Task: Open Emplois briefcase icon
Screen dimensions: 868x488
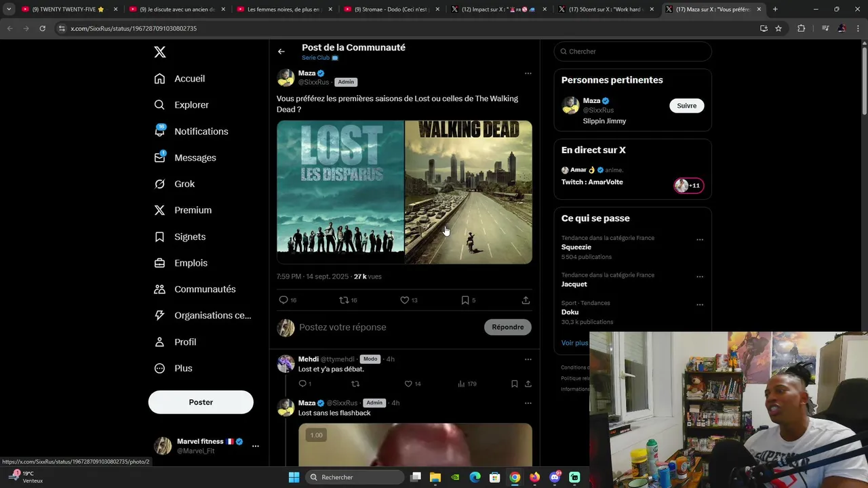Action: (x=159, y=263)
